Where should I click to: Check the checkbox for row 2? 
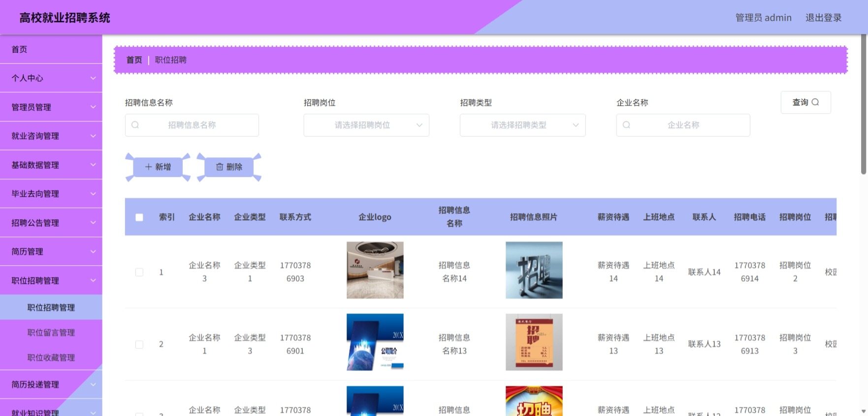coord(139,345)
